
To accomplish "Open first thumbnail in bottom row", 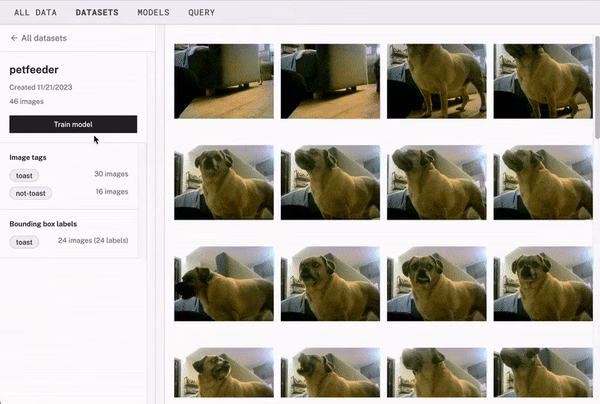I will pos(224,372).
